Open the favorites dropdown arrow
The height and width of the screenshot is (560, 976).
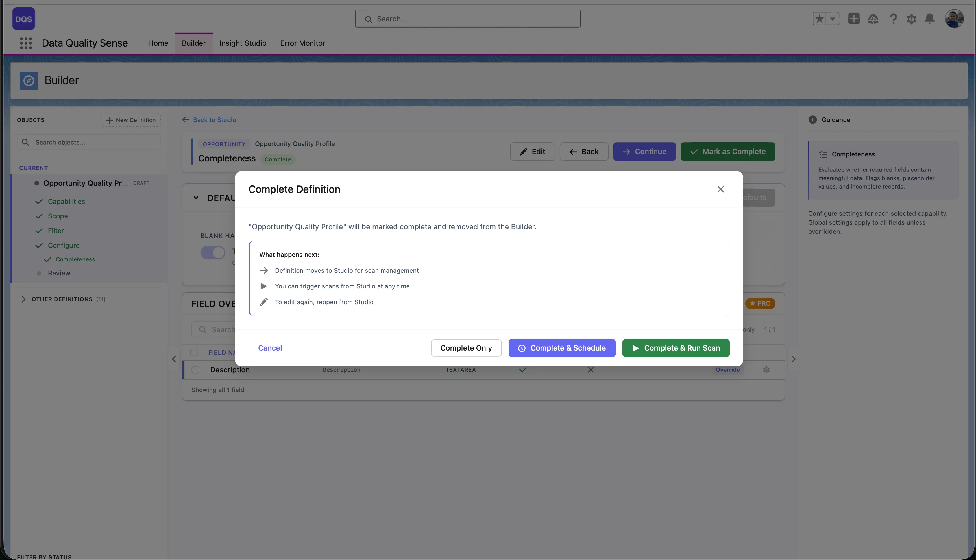tap(833, 18)
